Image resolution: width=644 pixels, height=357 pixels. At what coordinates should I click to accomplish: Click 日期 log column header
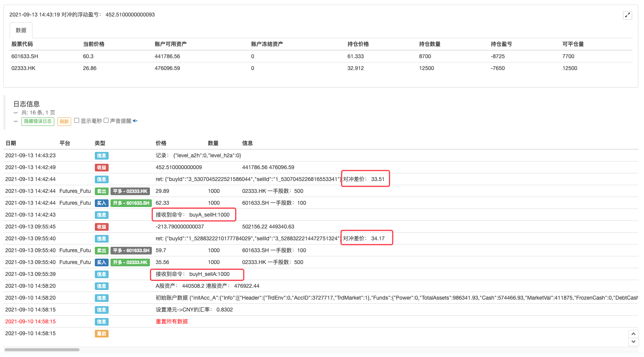pyautogui.click(x=11, y=143)
